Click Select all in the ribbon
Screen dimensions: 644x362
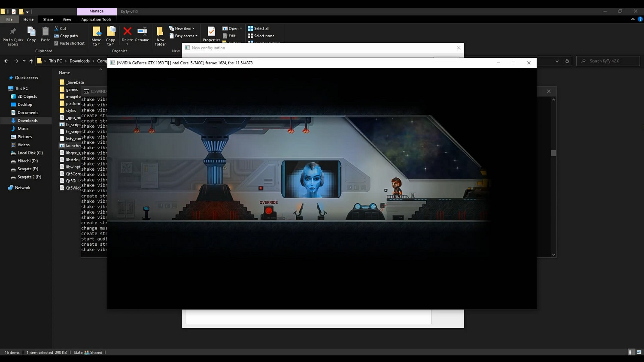tap(259, 29)
